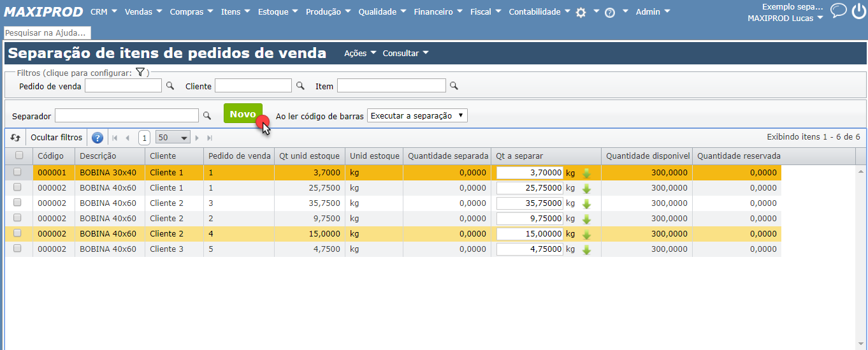The height and width of the screenshot is (350, 868).
Task: Open the CRM menu
Action: pos(104,11)
